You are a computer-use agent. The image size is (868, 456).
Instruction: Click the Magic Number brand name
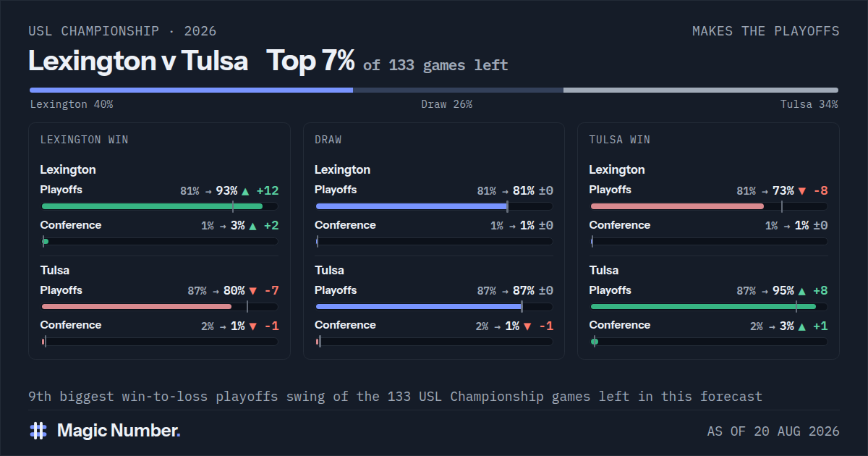pos(119,431)
